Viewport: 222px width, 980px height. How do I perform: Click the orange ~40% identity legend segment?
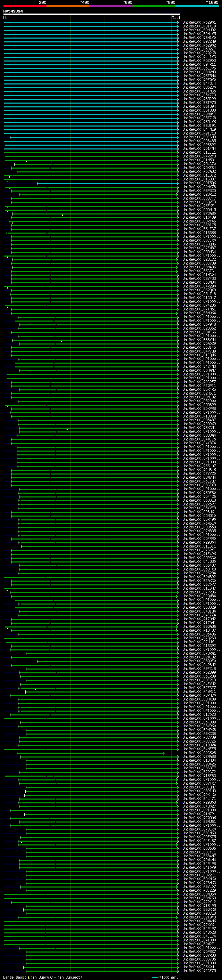pos(68,6)
